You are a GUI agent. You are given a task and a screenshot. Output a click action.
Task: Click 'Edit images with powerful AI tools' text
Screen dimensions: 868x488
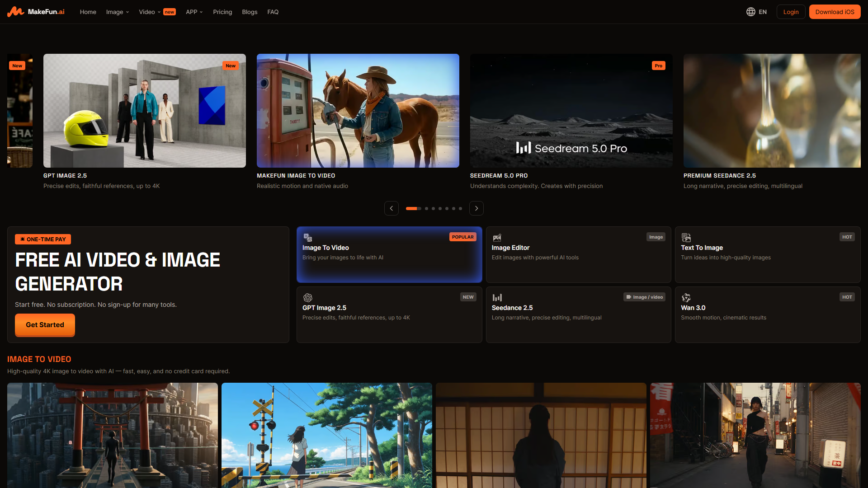click(535, 258)
